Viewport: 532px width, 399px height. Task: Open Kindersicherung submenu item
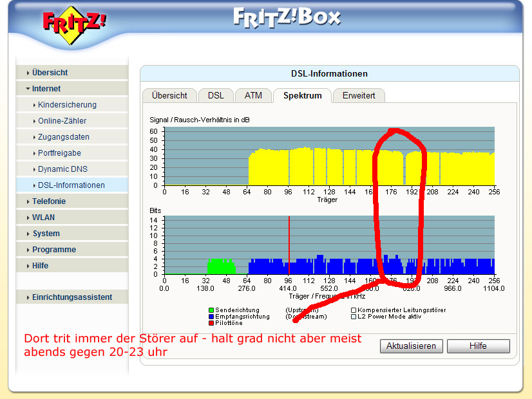72,105
